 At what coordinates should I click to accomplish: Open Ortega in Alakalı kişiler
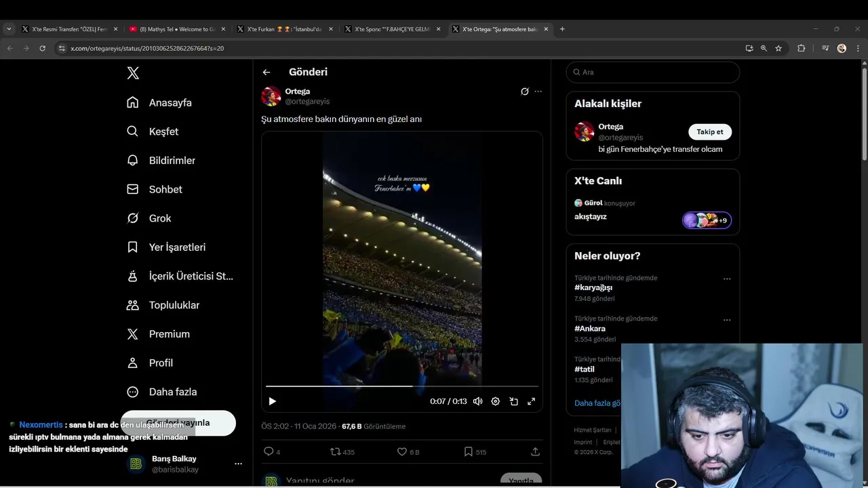[x=610, y=127]
